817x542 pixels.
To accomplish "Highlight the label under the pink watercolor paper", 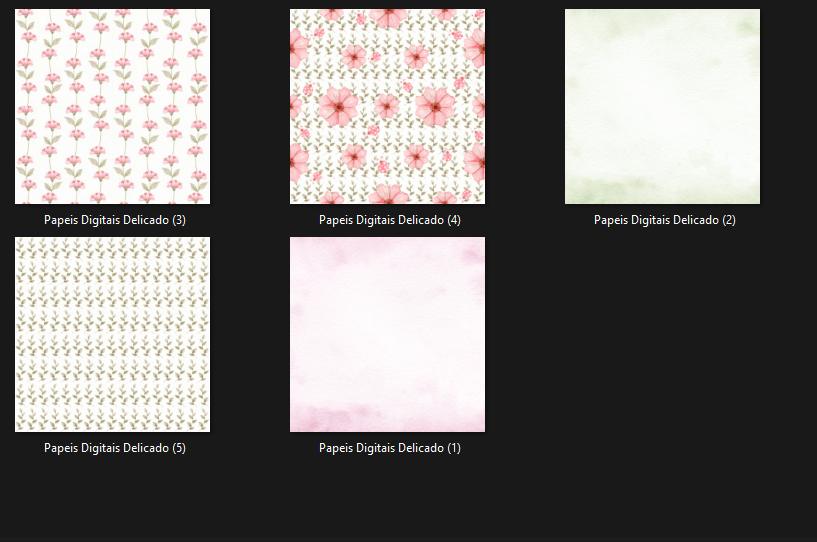I will [390, 448].
